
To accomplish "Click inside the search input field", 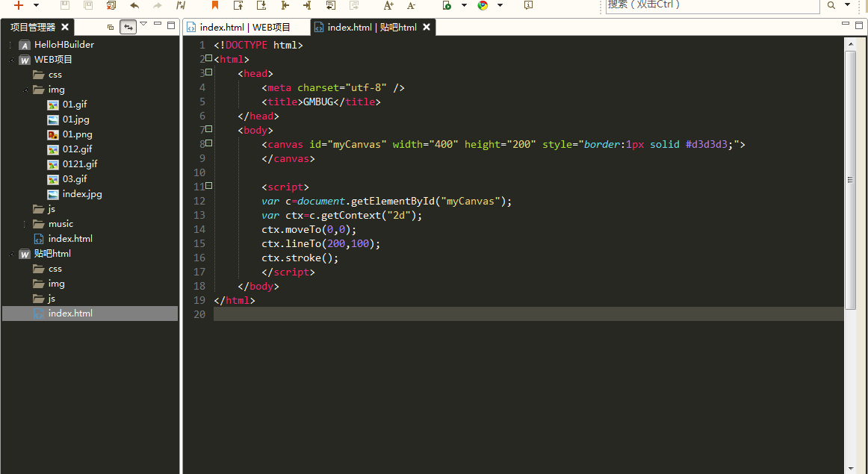I will click(713, 5).
